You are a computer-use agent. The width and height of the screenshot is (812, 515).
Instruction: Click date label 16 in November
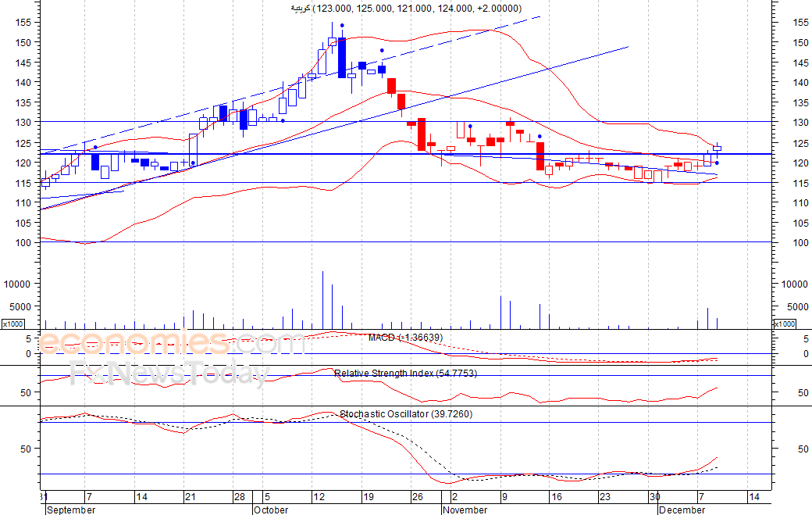pos(556,497)
